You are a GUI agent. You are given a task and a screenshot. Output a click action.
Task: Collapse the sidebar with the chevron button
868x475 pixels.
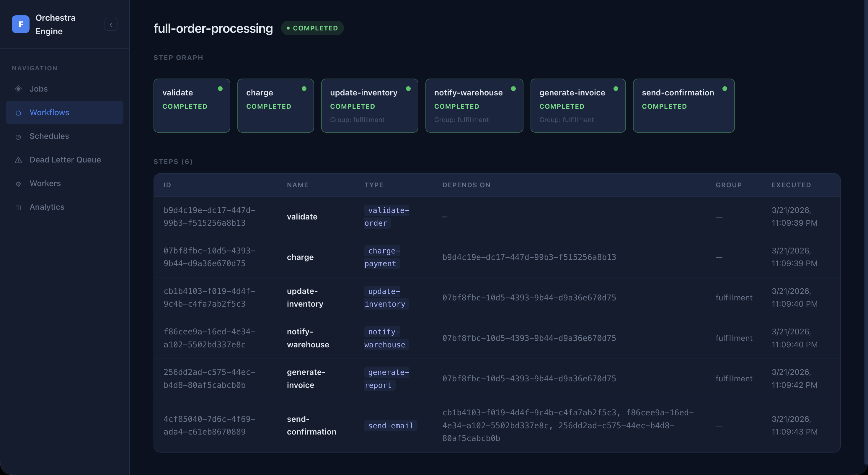111,24
